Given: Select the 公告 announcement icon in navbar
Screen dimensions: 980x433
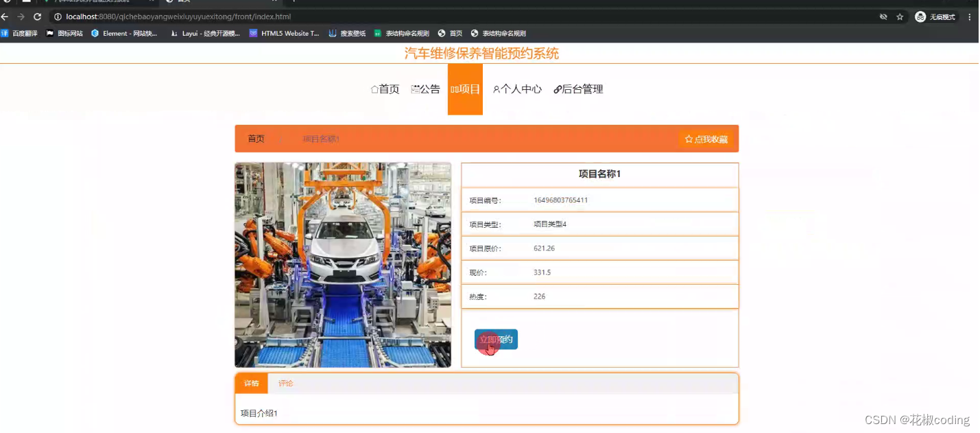Looking at the screenshot, I should click(415, 89).
